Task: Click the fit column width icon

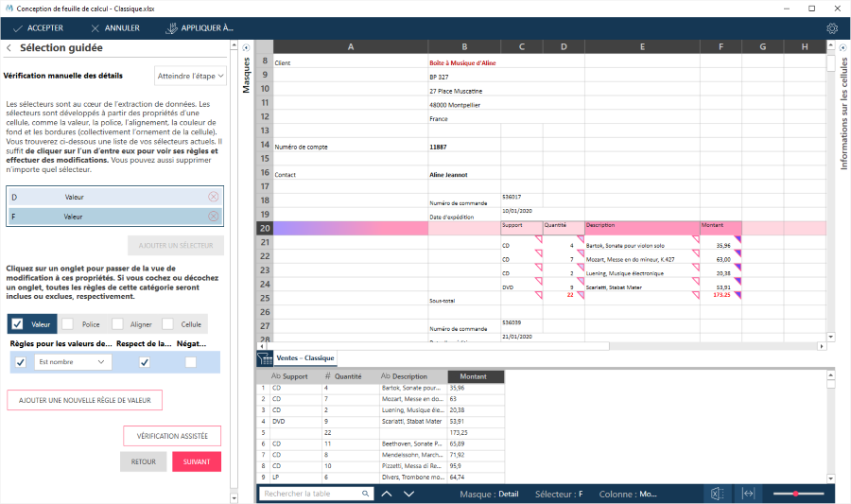Action: pyautogui.click(x=748, y=494)
